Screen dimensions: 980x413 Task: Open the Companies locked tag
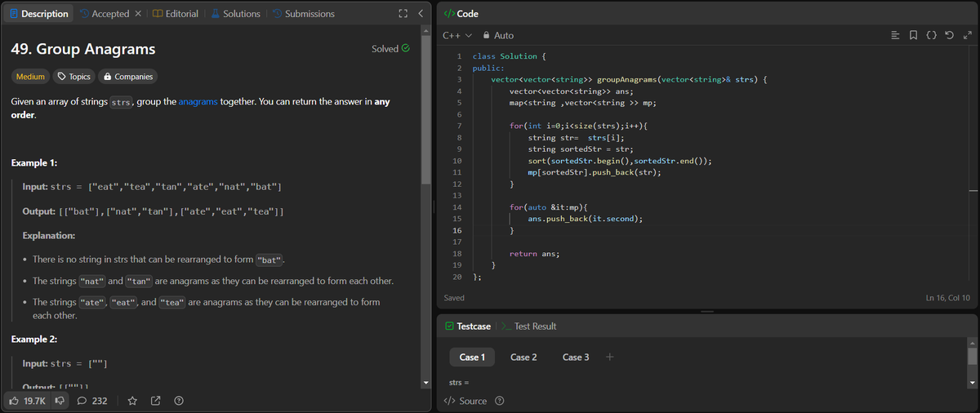pyautogui.click(x=128, y=77)
